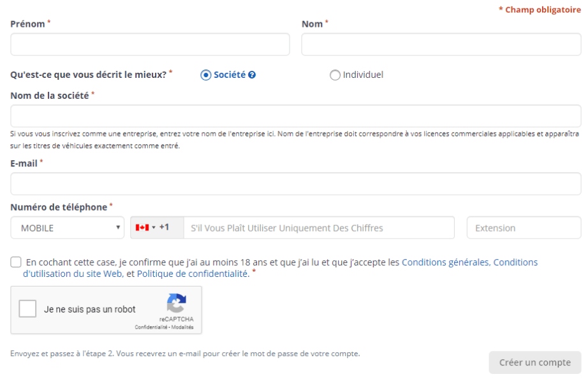Click the Prénom input field
Viewport: 588px width, 379px height.
[150, 45]
